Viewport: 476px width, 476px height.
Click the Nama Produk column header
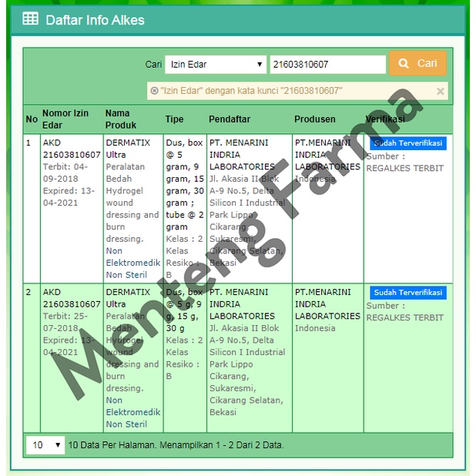(x=121, y=119)
